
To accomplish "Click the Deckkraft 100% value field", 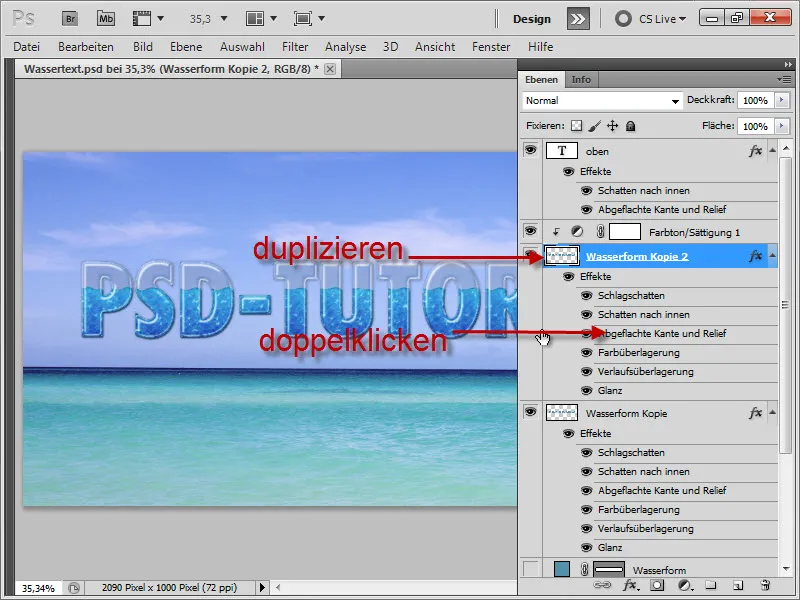I will pyautogui.click(x=756, y=101).
